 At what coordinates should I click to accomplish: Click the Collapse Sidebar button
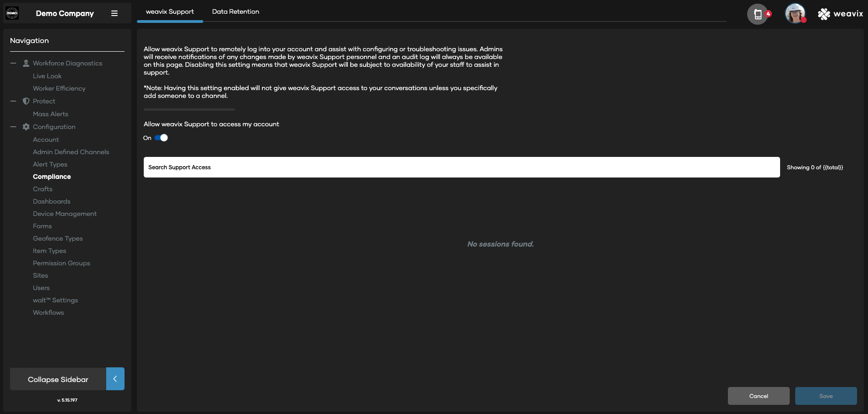[x=58, y=379]
